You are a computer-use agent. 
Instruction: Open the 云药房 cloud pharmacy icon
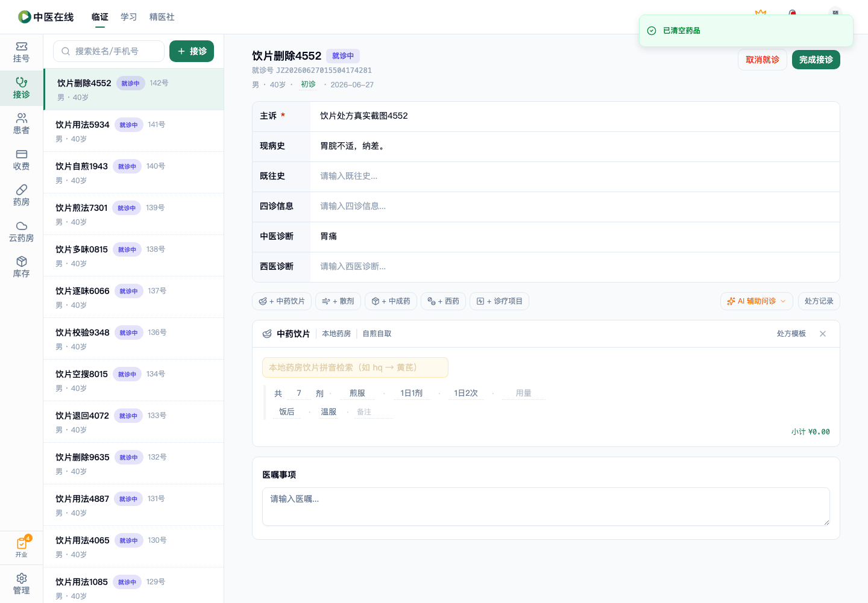tap(21, 231)
